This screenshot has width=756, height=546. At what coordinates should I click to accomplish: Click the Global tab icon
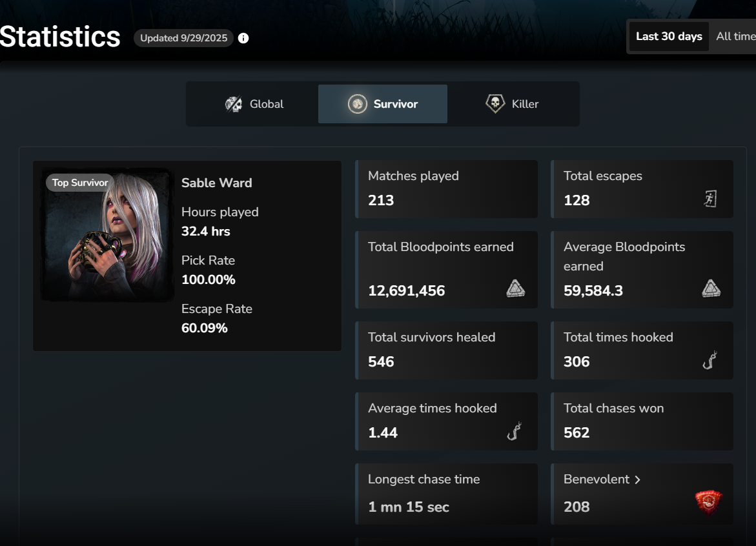234,104
